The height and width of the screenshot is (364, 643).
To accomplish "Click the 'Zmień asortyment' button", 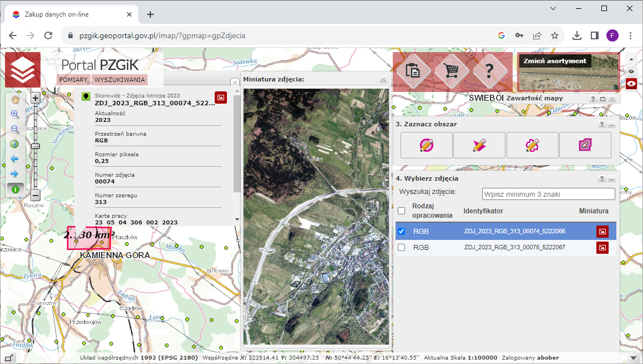I will [555, 61].
